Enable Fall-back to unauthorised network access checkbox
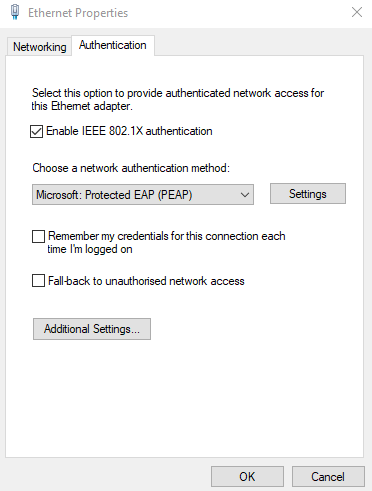This screenshot has height=491, width=372. click(38, 281)
